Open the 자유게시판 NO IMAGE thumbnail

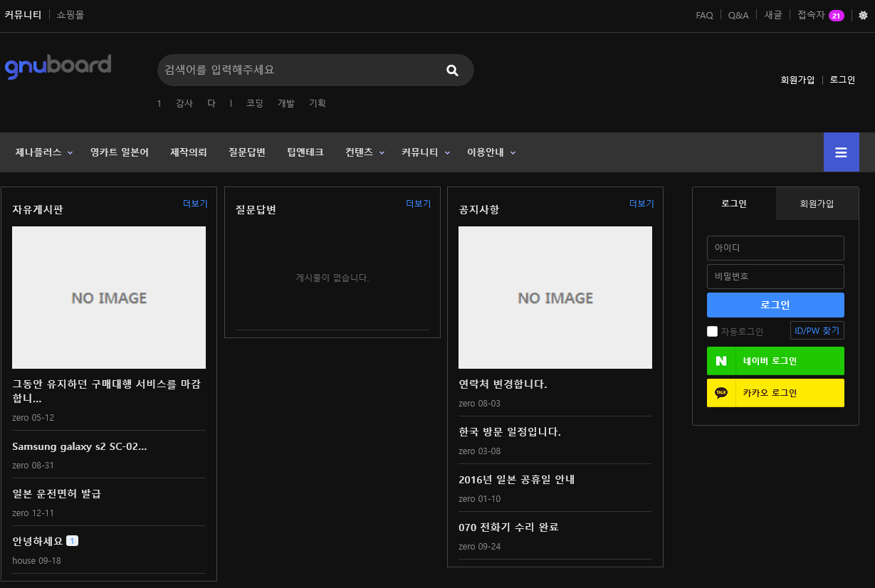click(109, 298)
